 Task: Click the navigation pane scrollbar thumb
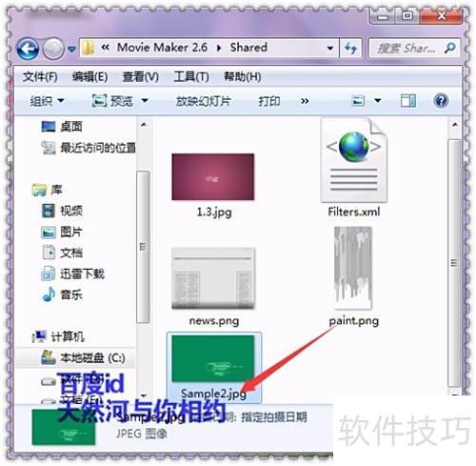[x=143, y=247]
